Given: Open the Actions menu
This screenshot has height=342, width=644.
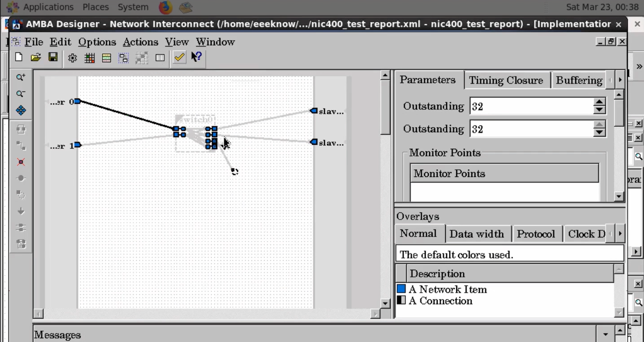Looking at the screenshot, I should (x=140, y=42).
